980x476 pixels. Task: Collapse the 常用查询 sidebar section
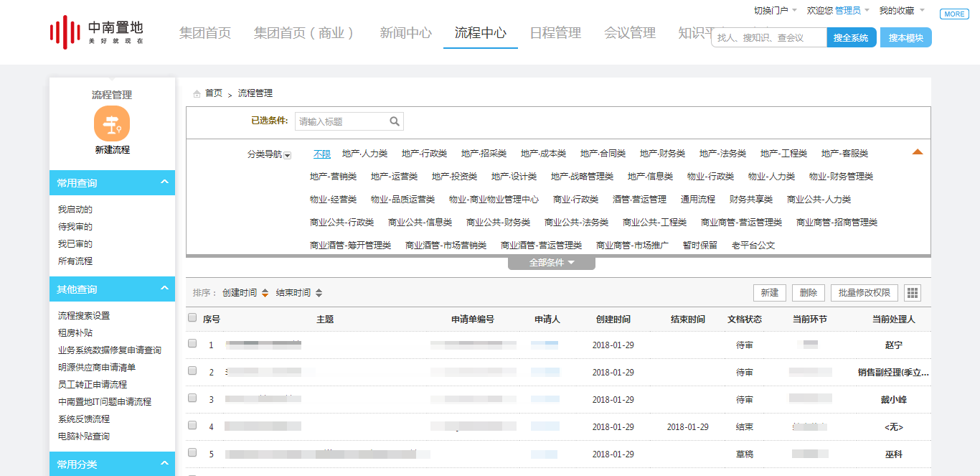coord(164,182)
